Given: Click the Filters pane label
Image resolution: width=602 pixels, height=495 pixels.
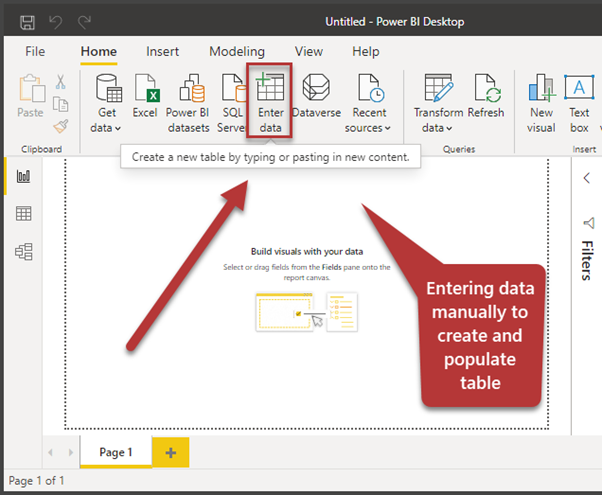Looking at the screenshot, I should point(587,260).
